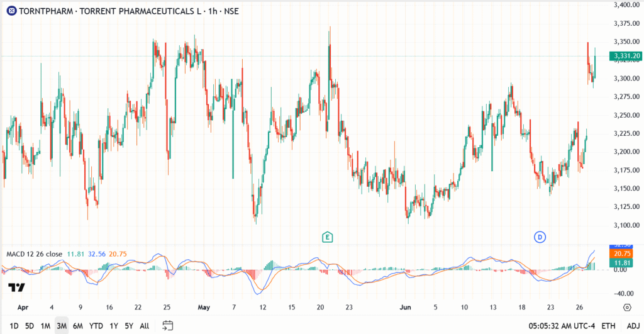The image size is (644, 334).
Task: Expand the MACD 12 26 close indicator legend
Action: [x=34, y=254]
